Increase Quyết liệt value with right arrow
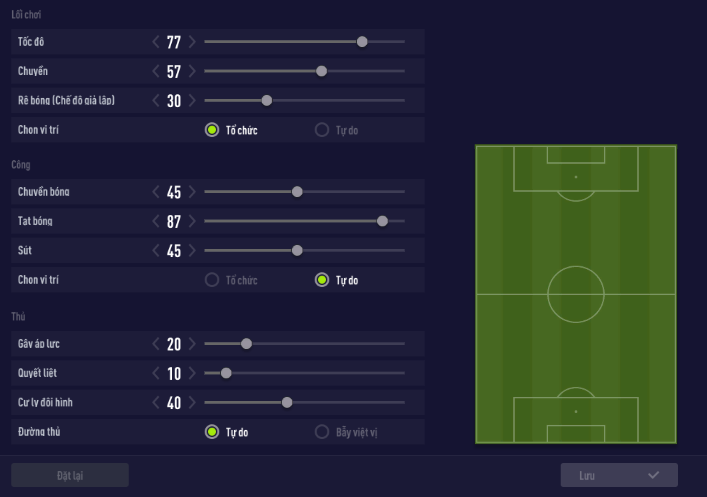This screenshot has height=497, width=707. click(x=192, y=374)
